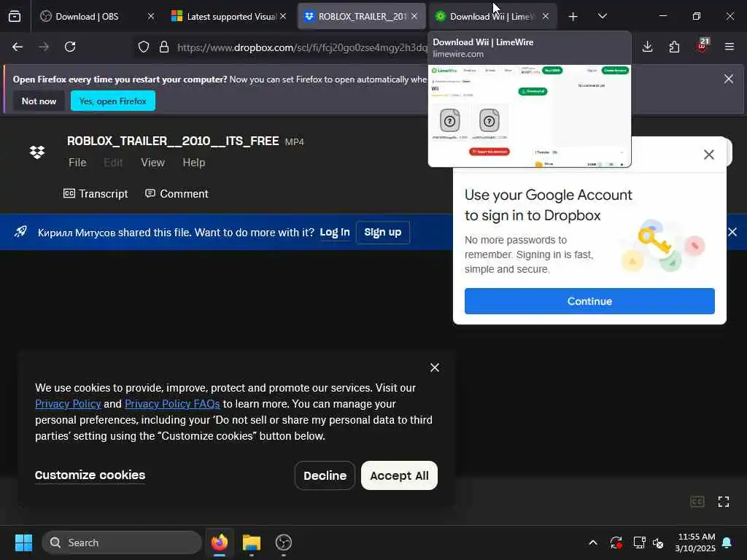Open Firefox View recent browsing icon
Viewport: 747px width, 560px height.
tap(15, 16)
